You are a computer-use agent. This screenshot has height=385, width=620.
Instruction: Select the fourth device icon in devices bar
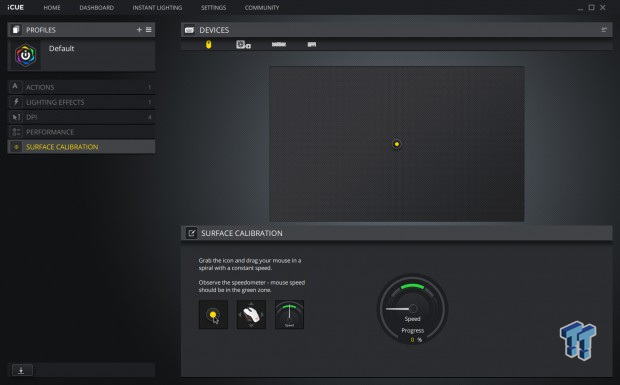pos(312,45)
